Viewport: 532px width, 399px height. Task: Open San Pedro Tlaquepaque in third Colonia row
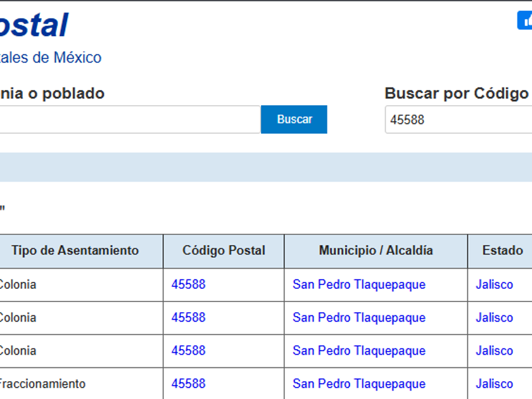(359, 351)
